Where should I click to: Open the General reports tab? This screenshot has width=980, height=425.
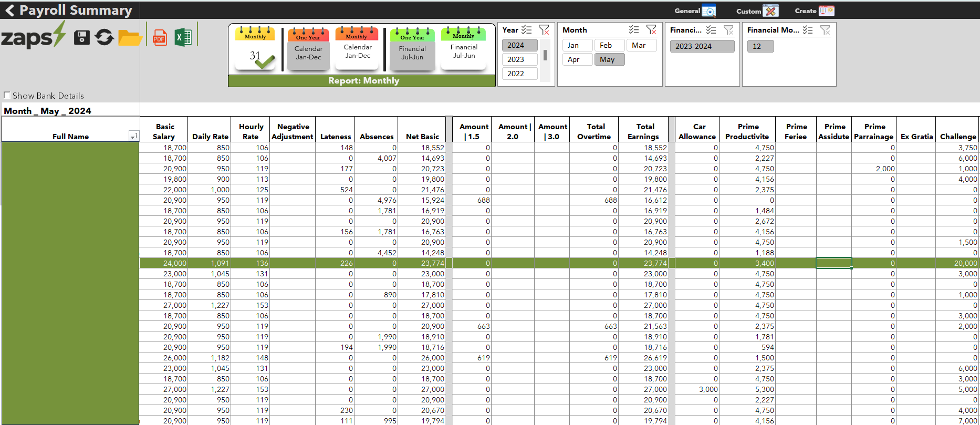(x=695, y=11)
